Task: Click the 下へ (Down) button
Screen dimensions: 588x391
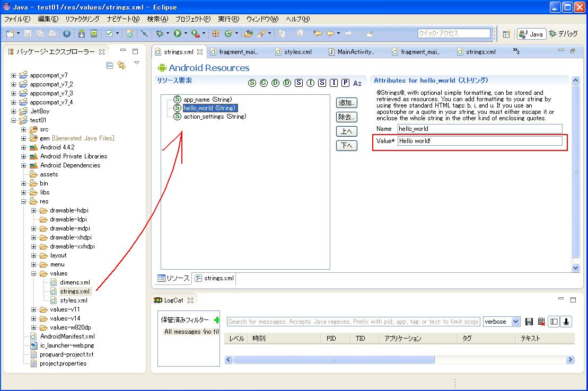Action: click(347, 146)
